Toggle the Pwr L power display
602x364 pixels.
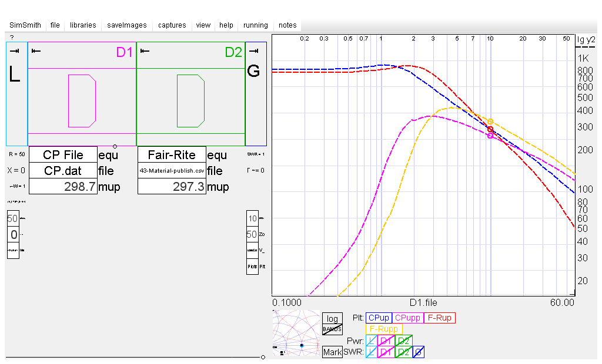pos(372,341)
